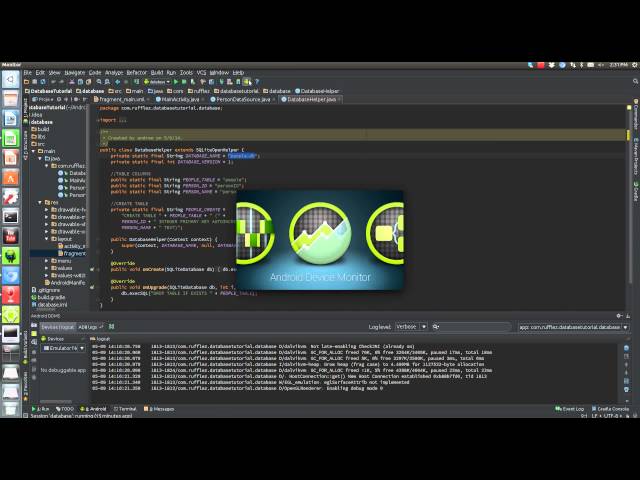640x480 pixels.
Task: Open the Run tool window button
Action: (x=40, y=409)
